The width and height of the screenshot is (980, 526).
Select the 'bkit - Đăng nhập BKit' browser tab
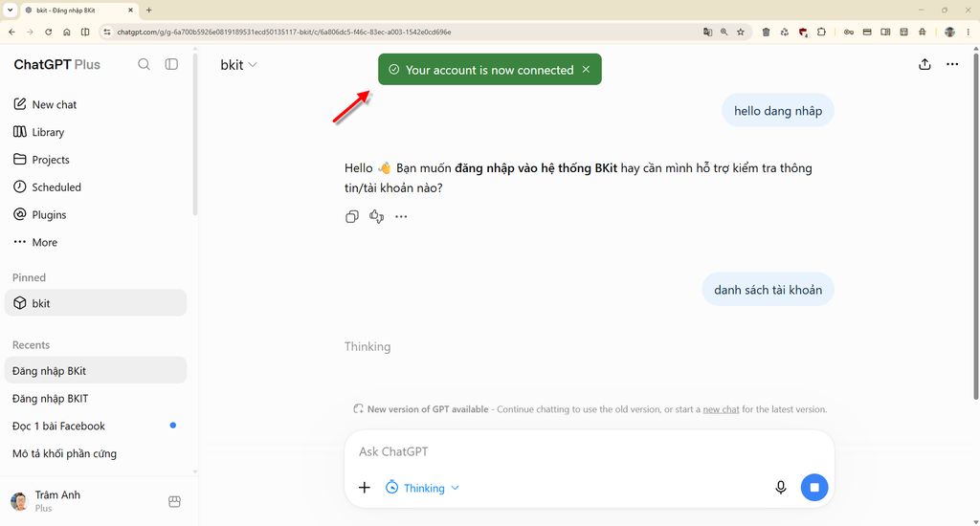tap(80, 10)
